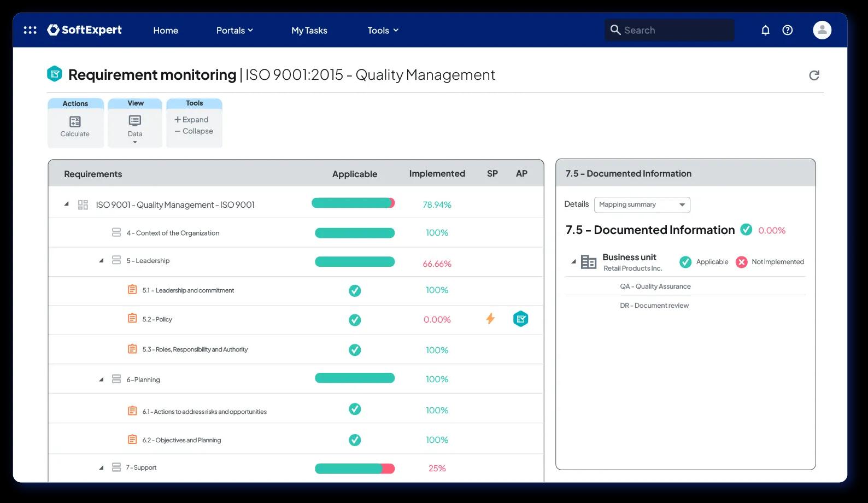
Task: Click the Calculate action icon
Action: tap(75, 121)
